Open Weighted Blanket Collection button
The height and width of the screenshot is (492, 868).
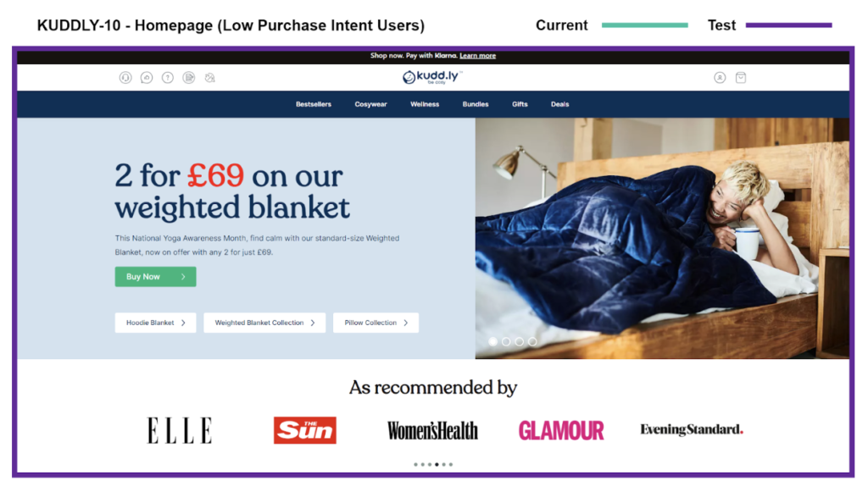pyautogui.click(x=264, y=323)
